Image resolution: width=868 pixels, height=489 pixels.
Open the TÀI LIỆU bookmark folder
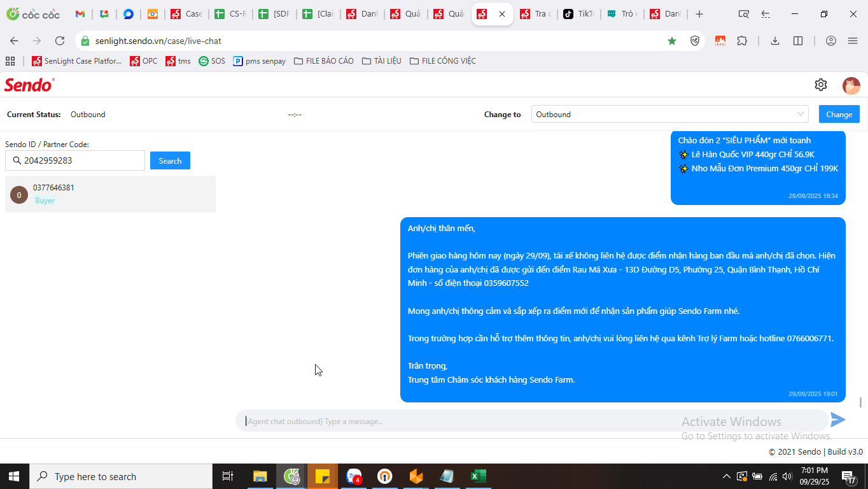(381, 61)
